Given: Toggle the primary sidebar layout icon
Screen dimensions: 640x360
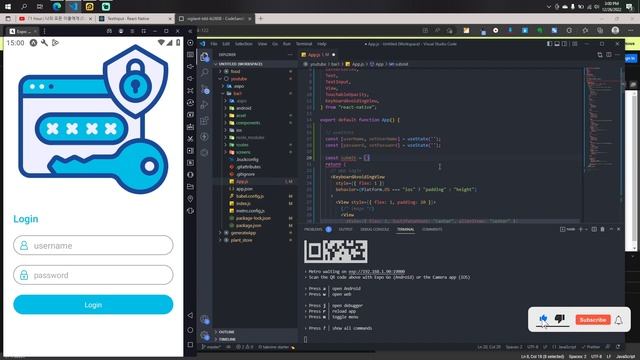Looking at the screenshot, I should [x=549, y=44].
